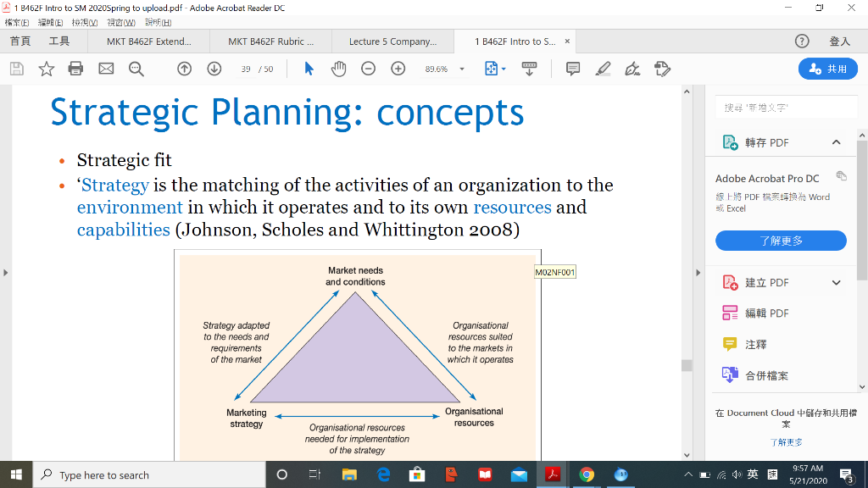The height and width of the screenshot is (488, 868).
Task: Collapse the 轉存 PDF section
Action: pos(836,141)
